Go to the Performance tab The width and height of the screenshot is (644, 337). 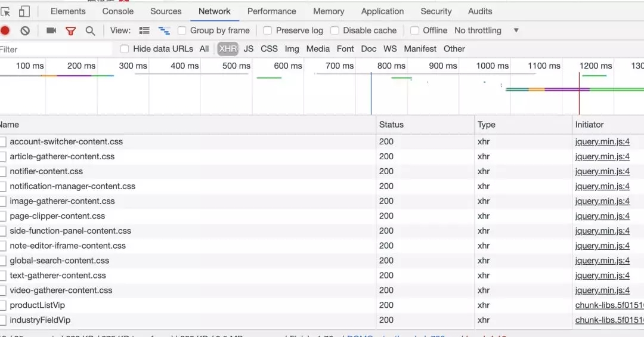point(271,11)
